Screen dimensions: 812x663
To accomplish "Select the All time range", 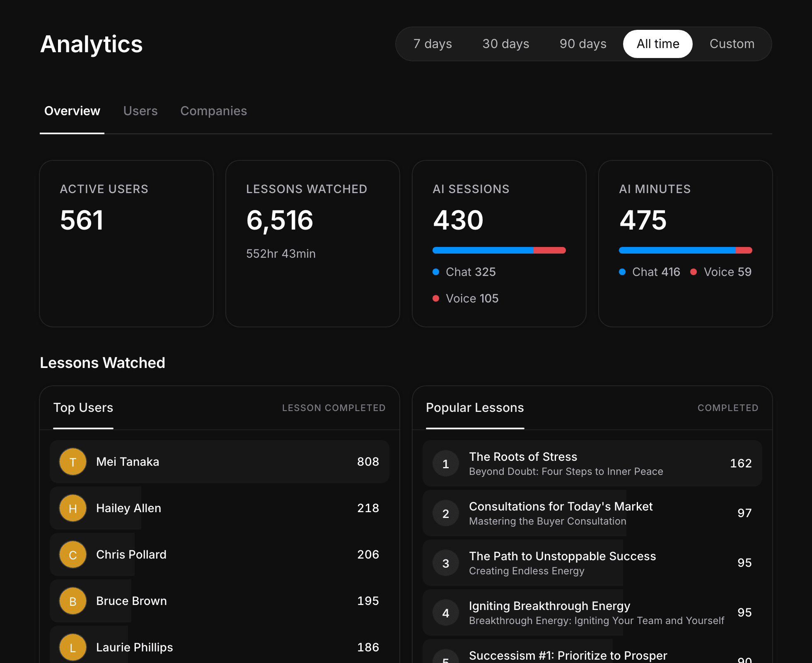I will click(658, 44).
